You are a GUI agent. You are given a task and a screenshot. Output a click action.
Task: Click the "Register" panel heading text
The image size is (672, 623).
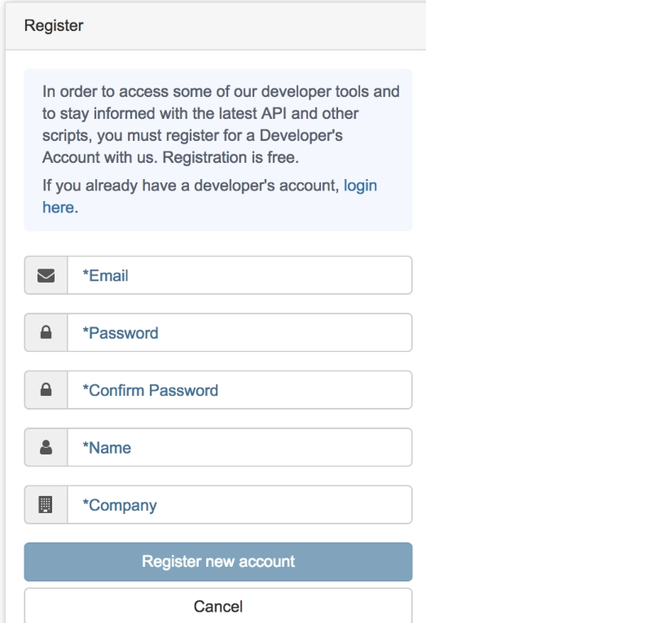(54, 26)
